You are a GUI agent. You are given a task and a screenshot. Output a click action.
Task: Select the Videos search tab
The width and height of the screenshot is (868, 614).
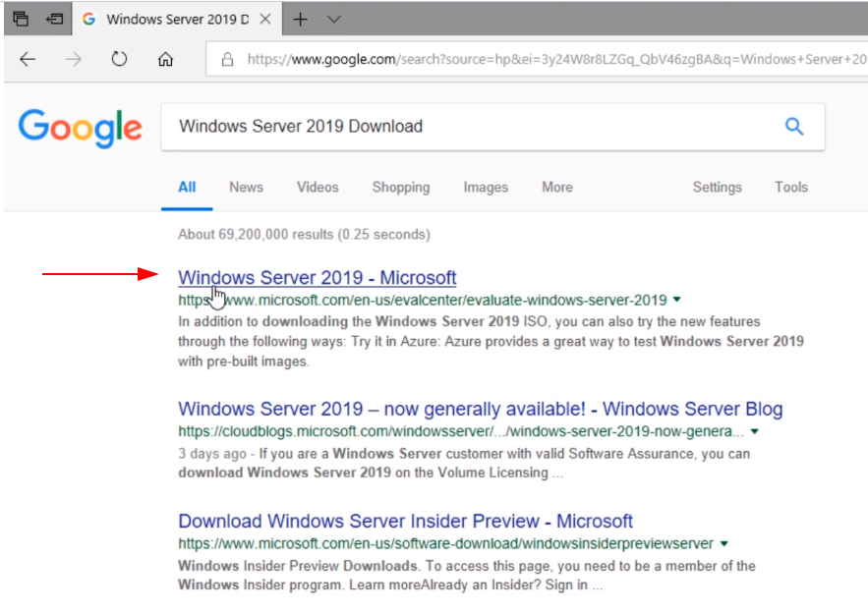318,187
